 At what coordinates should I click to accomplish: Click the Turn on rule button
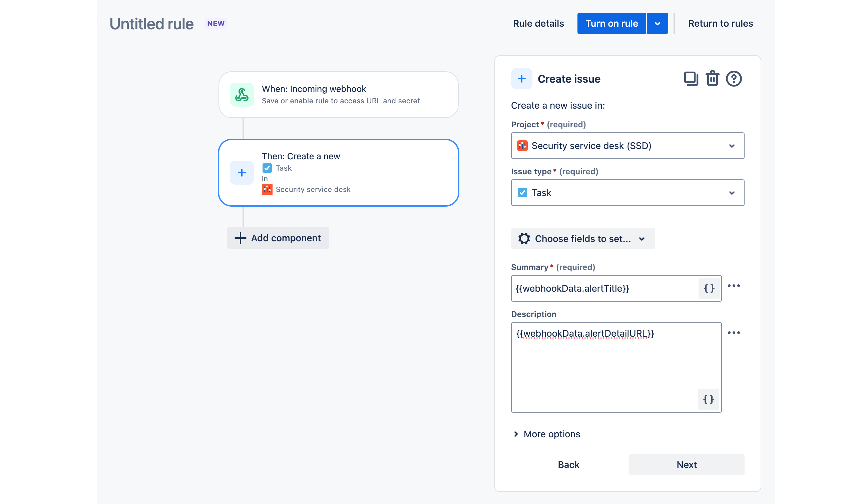coord(611,23)
